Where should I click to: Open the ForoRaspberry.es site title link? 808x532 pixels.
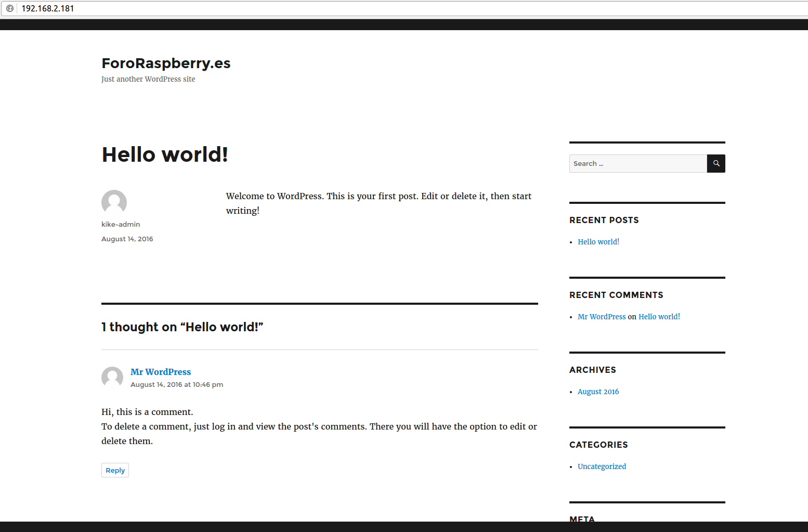[x=166, y=63]
